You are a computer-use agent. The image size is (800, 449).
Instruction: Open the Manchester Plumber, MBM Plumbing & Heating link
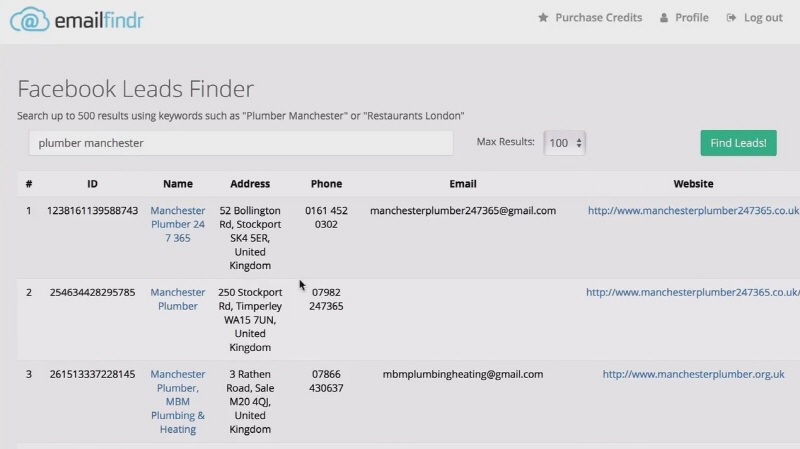tap(178, 402)
